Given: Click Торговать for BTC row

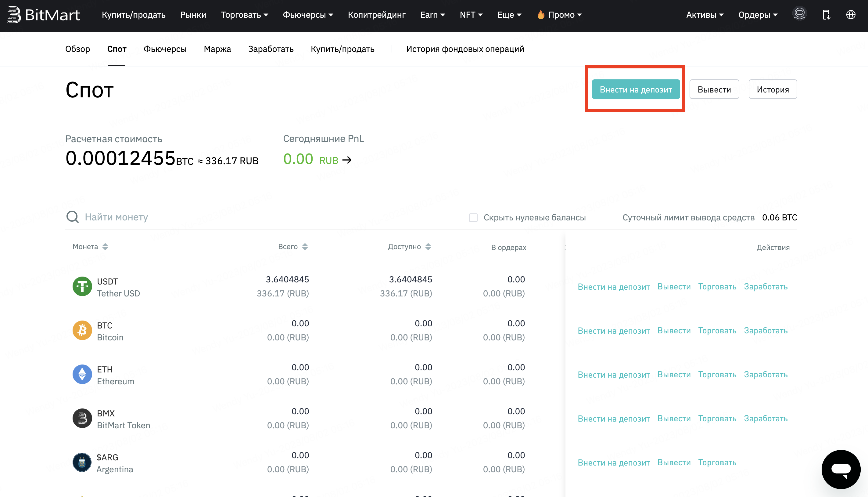Looking at the screenshot, I should point(717,331).
